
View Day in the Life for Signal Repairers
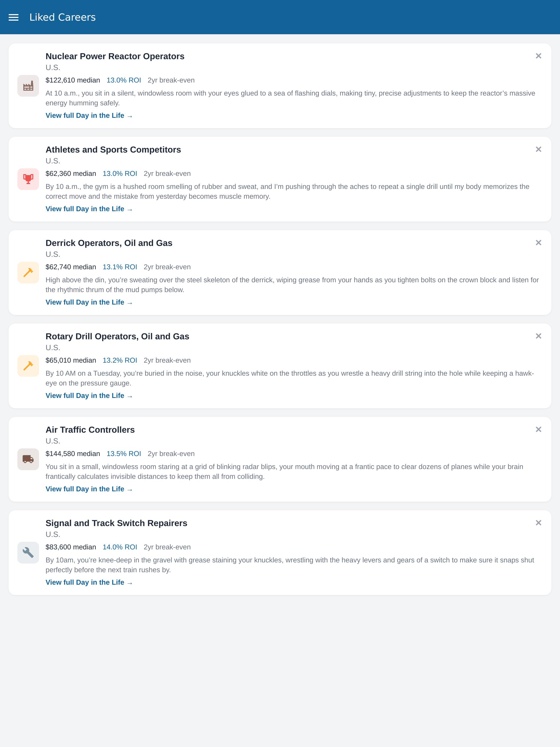tap(89, 583)
